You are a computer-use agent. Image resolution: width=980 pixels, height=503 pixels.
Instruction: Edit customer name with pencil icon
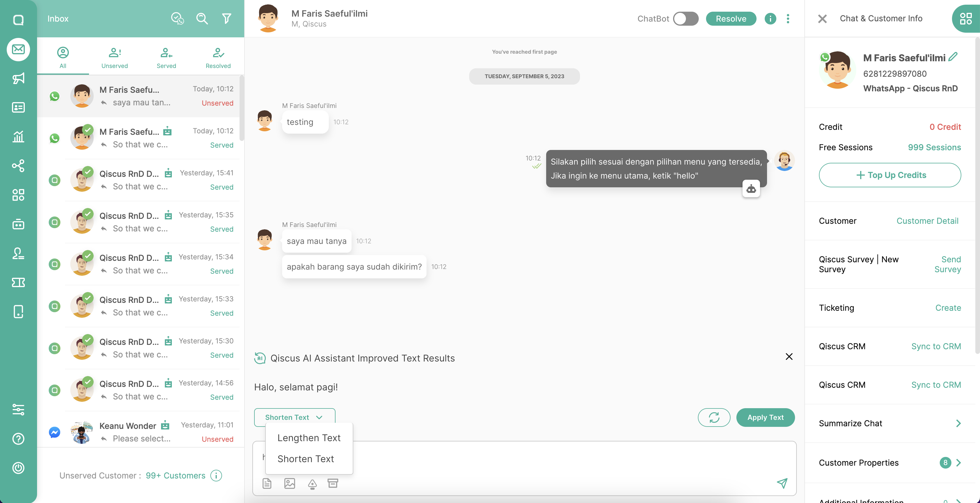[x=953, y=57]
